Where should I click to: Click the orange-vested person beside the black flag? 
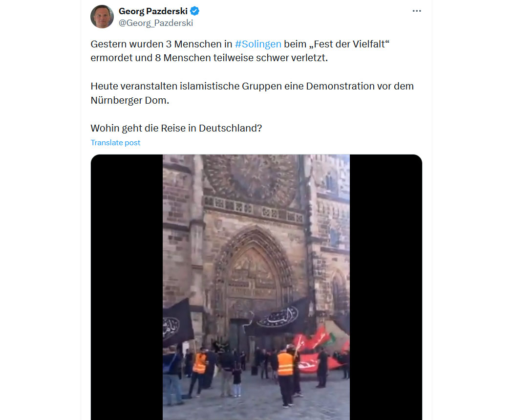(198, 372)
